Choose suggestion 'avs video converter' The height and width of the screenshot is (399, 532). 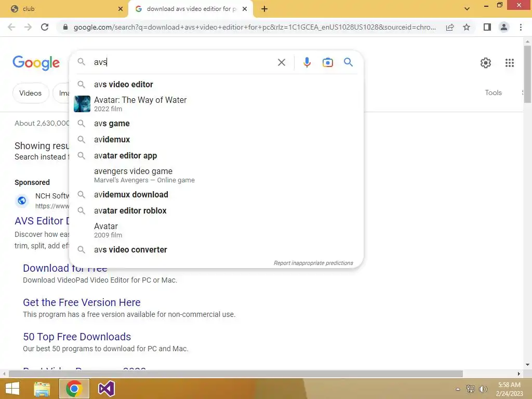216,250
